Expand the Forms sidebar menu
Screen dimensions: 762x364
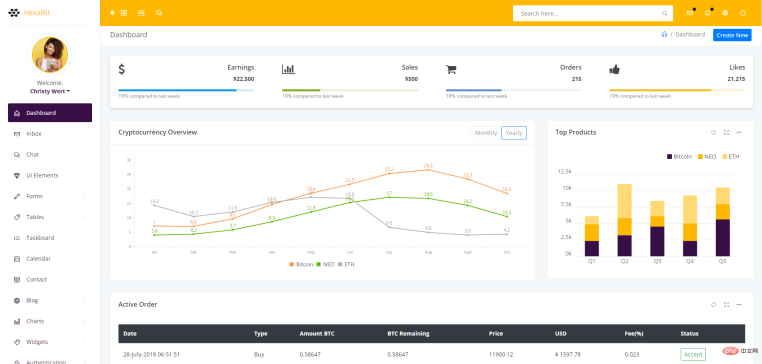pos(50,196)
